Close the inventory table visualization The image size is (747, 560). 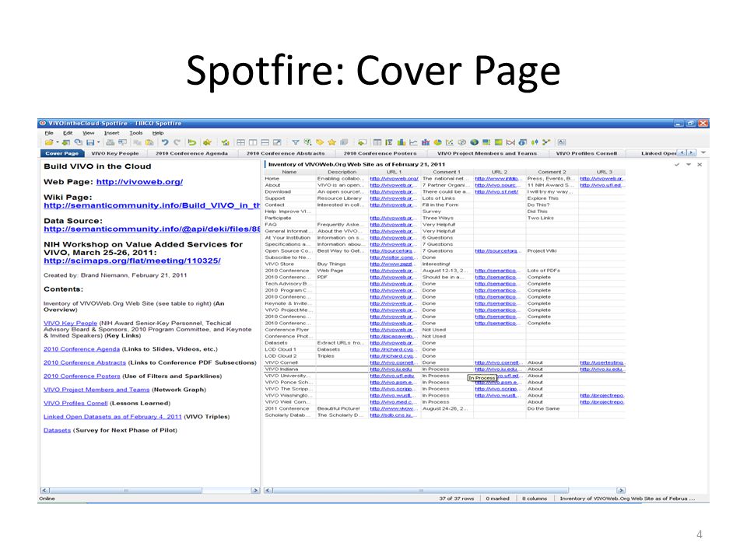tap(700, 164)
